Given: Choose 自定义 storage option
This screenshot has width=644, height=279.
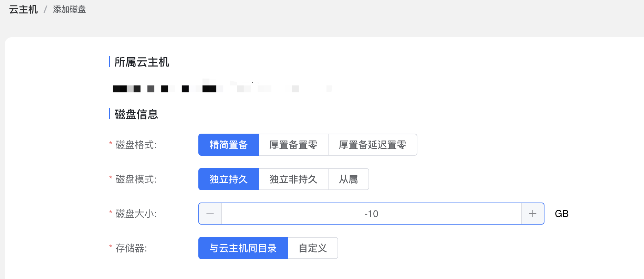Looking at the screenshot, I should [312, 248].
